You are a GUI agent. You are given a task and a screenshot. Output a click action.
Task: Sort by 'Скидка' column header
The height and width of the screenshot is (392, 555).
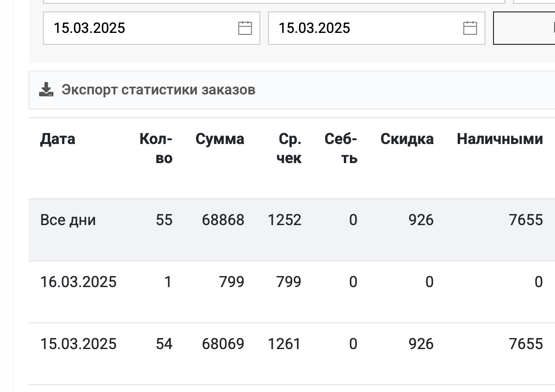[407, 139]
